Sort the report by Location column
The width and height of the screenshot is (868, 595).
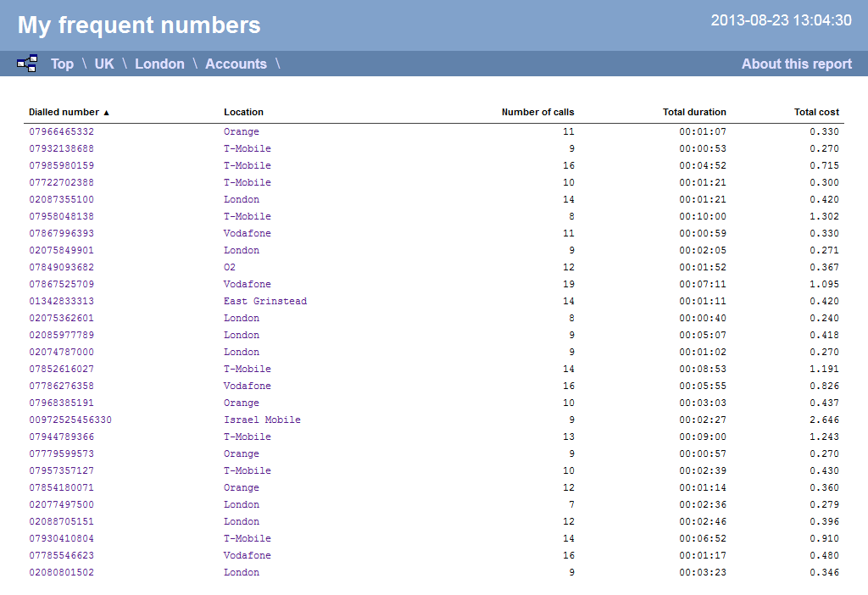pyautogui.click(x=243, y=112)
